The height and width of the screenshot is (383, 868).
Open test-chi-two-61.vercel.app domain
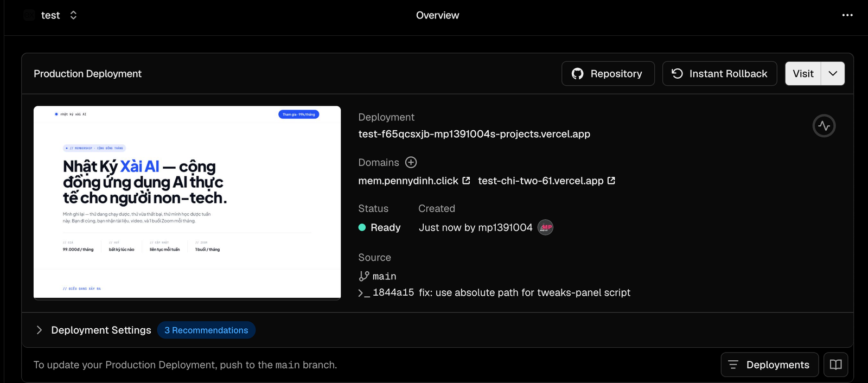point(540,181)
